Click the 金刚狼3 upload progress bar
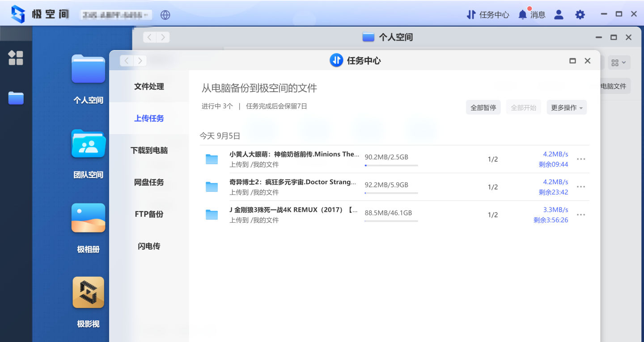The image size is (644, 342). point(391,221)
